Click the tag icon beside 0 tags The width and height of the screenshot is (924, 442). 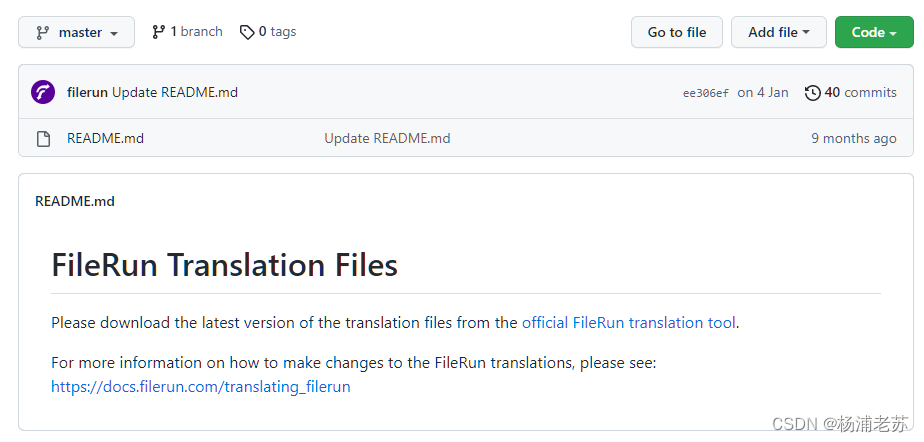point(247,32)
